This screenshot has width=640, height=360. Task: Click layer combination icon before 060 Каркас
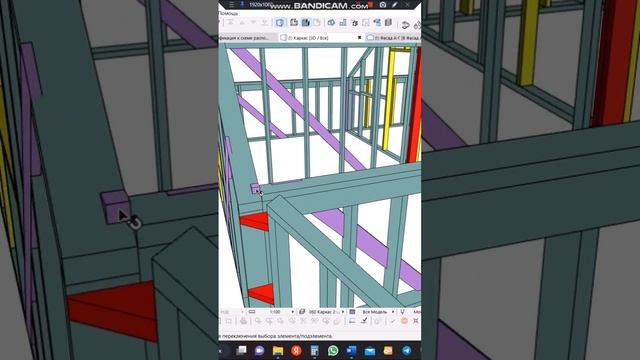coord(302,311)
